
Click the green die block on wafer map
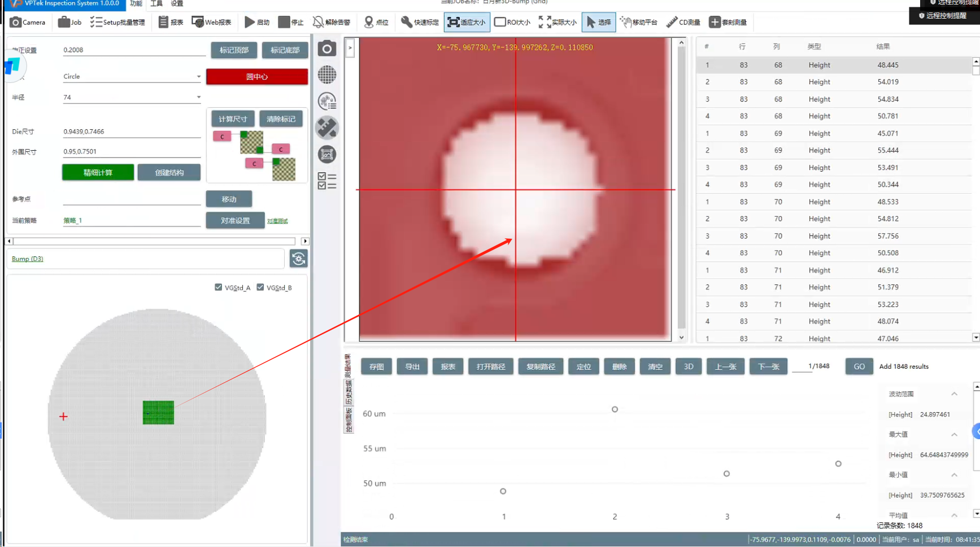[158, 413]
